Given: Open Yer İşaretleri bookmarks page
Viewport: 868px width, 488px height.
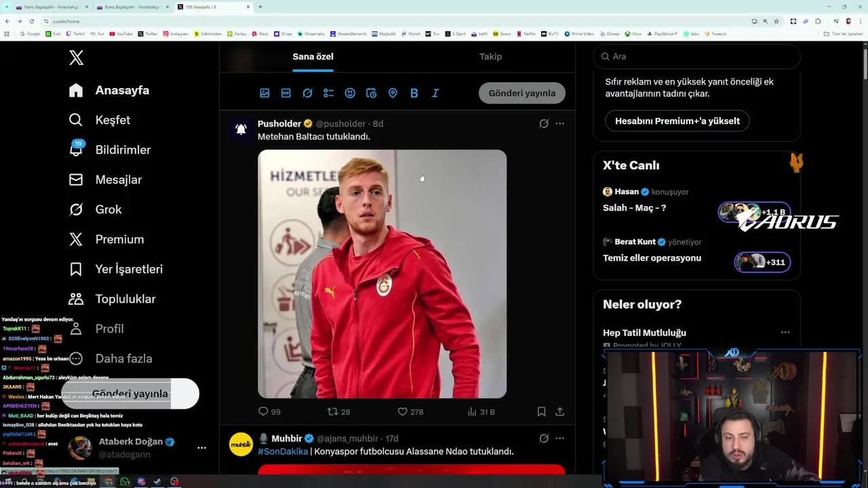Looking at the screenshot, I should tap(116, 269).
